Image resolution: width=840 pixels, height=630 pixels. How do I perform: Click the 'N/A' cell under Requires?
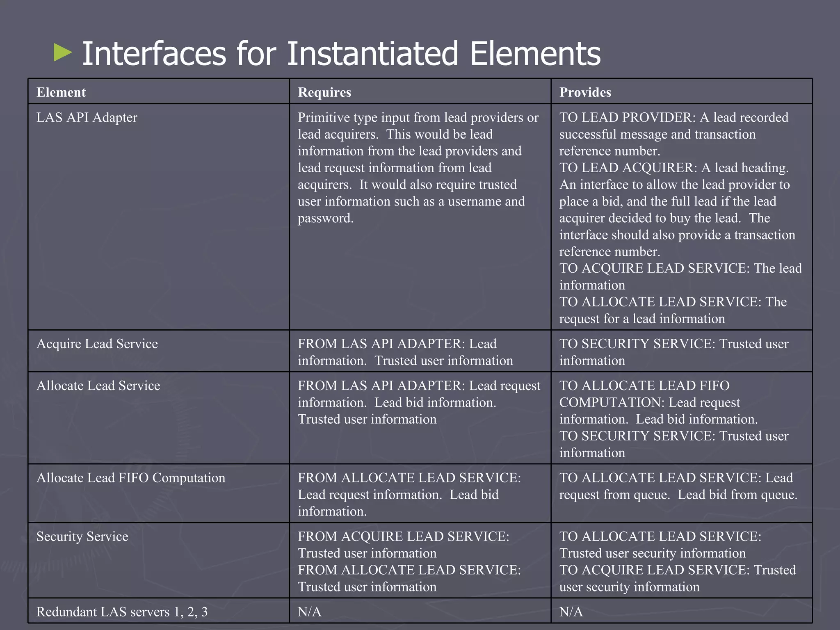(420, 611)
